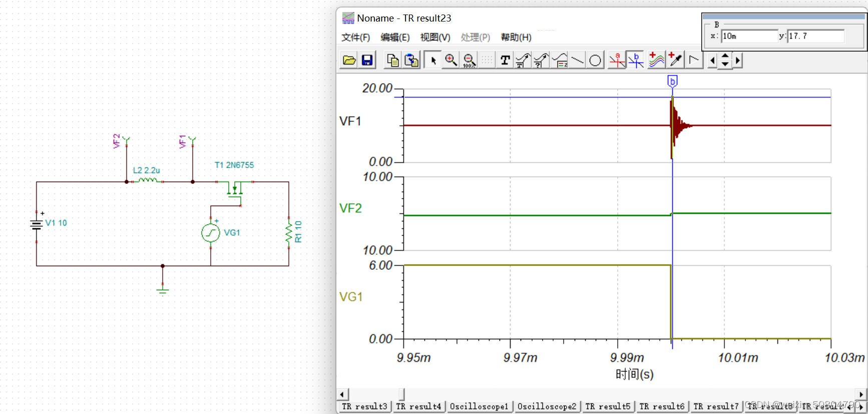The image size is (868, 414).
Task: Click the toolbar right arrow button
Action: click(737, 61)
